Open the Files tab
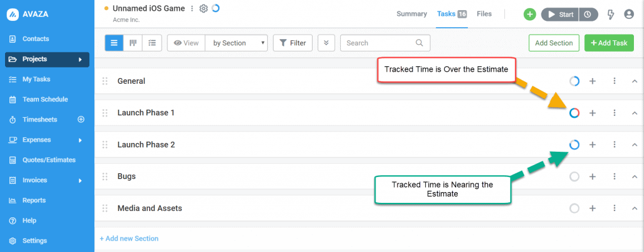 (484, 14)
